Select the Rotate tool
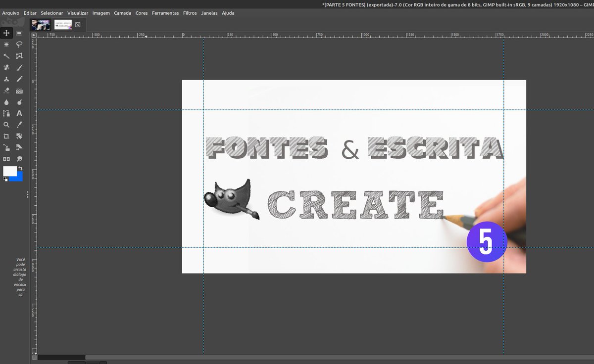Screen dimensions: 594x364 pos(19,136)
